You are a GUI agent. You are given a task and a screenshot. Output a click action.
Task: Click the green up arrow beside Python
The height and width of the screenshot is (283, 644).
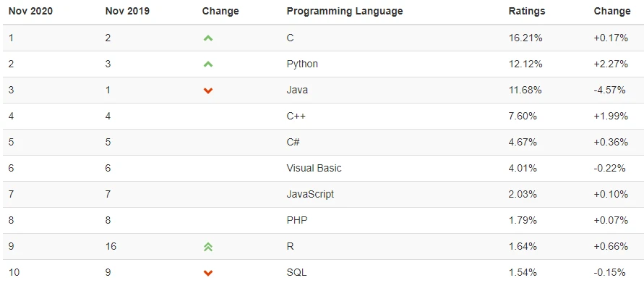coord(208,64)
